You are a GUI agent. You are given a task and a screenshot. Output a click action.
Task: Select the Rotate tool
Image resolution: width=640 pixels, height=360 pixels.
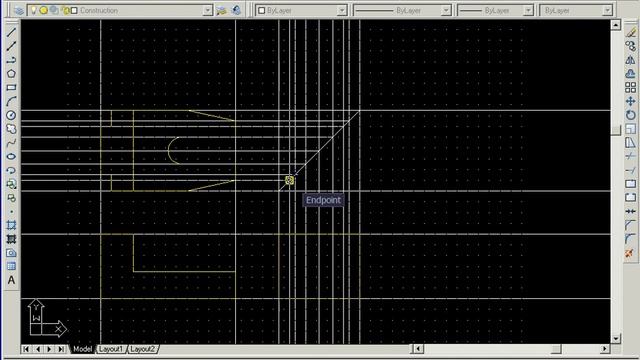click(630, 115)
